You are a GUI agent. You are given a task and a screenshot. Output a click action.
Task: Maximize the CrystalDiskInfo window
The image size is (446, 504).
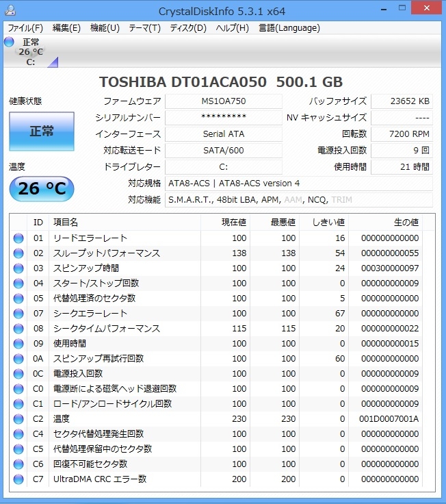coord(402,8)
